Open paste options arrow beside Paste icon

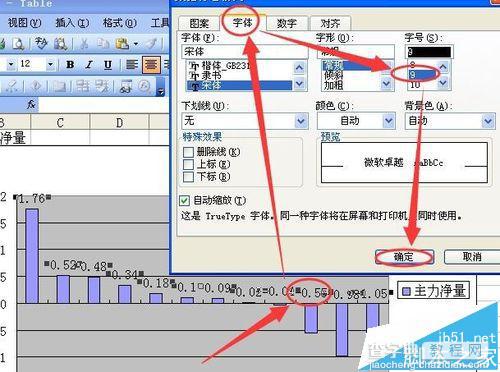point(136,44)
